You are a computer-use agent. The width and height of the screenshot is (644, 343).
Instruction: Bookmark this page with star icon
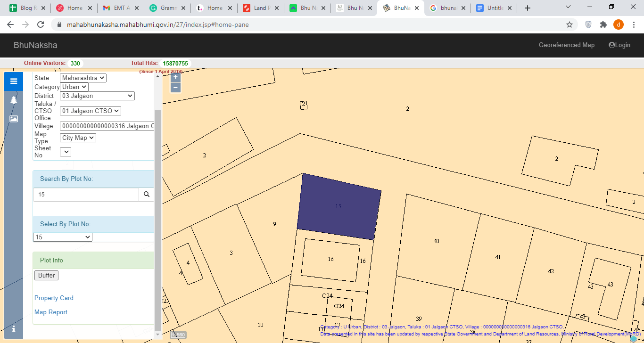click(569, 24)
